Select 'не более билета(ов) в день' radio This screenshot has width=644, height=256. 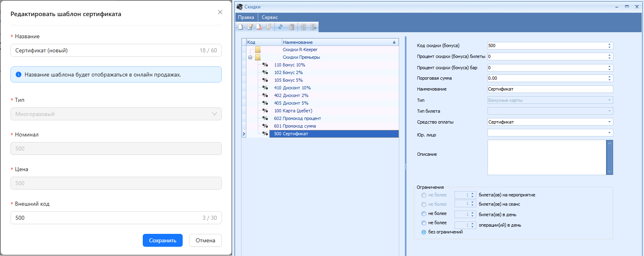coord(424,214)
